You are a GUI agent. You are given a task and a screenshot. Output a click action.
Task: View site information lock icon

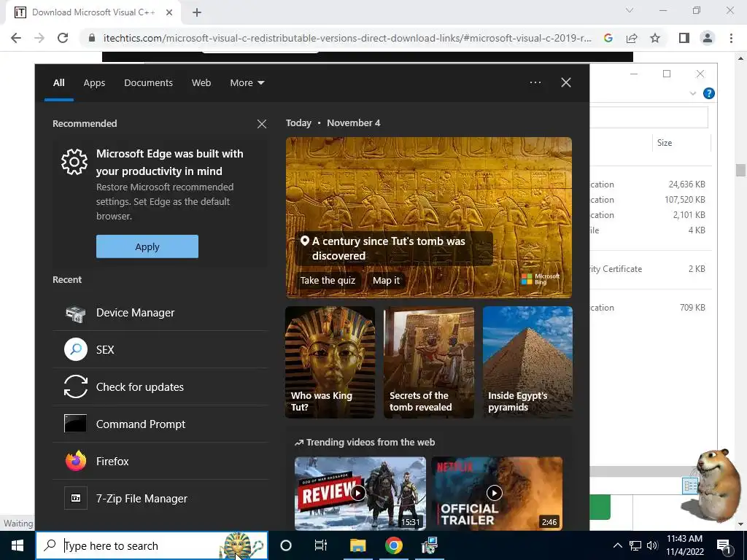click(92, 38)
